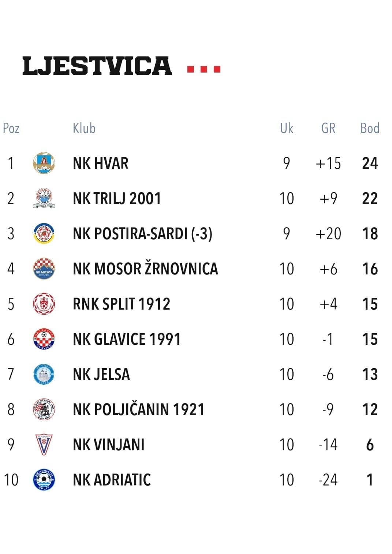Open the NK TRILJ 2001 club link
Screen dimensions: 392x554
117,199
